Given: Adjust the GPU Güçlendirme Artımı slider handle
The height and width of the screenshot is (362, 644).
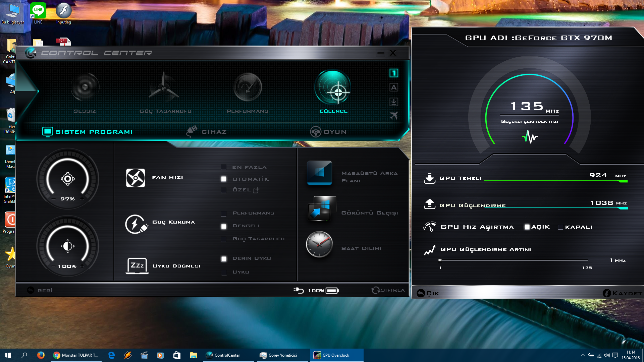Looking at the screenshot, I should pos(440,260).
